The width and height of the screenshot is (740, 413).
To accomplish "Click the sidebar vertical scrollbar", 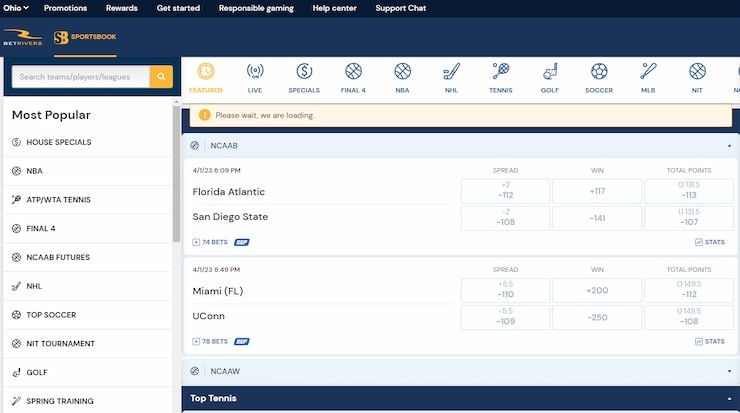I will [x=177, y=174].
